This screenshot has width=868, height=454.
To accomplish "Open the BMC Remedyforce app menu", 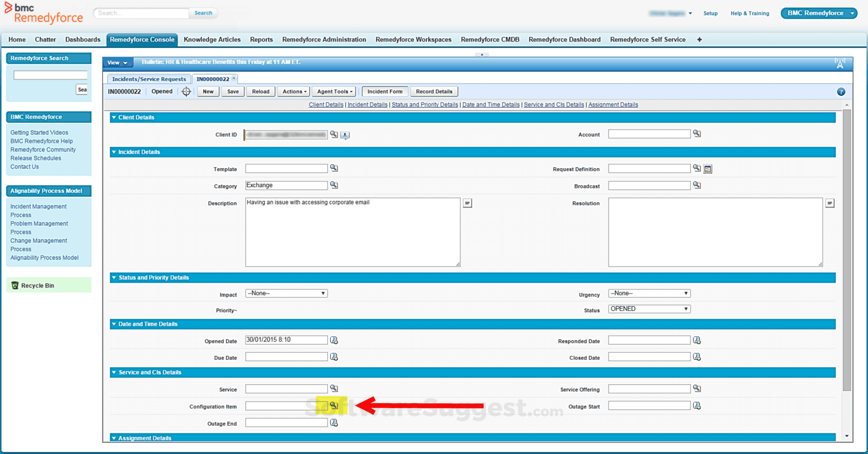I will tap(819, 13).
